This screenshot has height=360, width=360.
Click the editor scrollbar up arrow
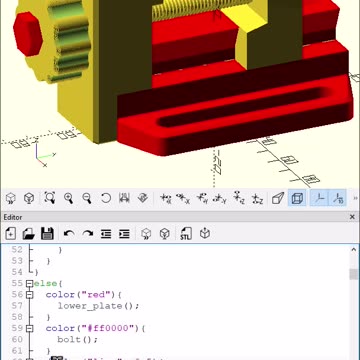(354, 250)
